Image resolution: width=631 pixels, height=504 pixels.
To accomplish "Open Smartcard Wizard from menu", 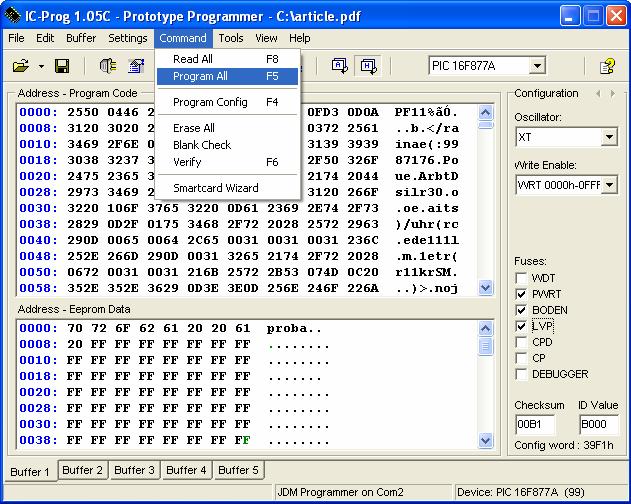I will click(227, 188).
